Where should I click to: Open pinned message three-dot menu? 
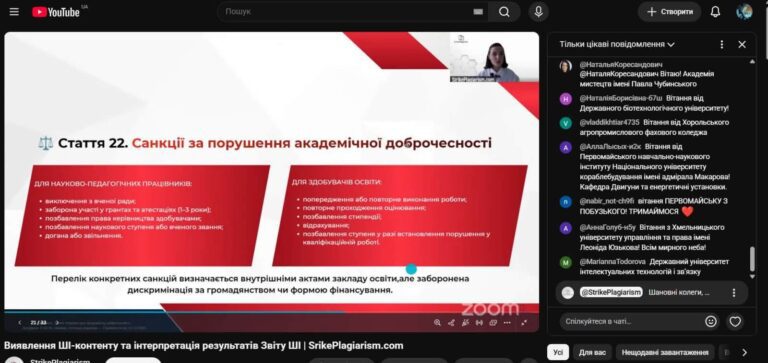[x=734, y=292]
